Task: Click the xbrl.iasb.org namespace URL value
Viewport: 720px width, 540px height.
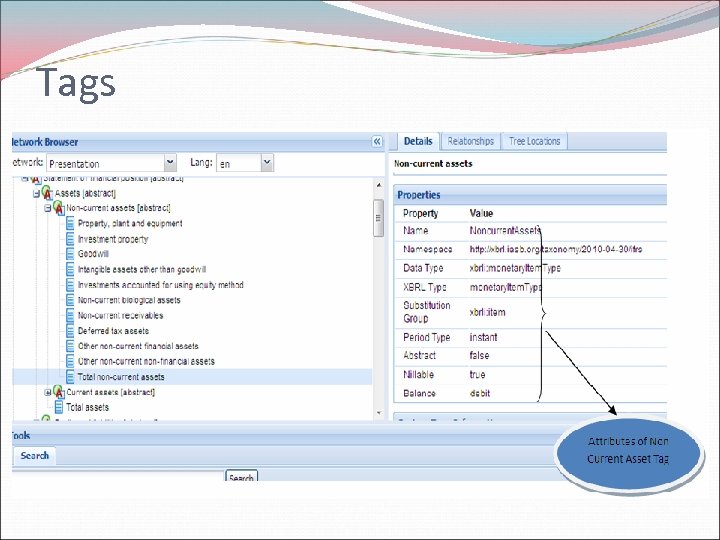Action: point(556,249)
